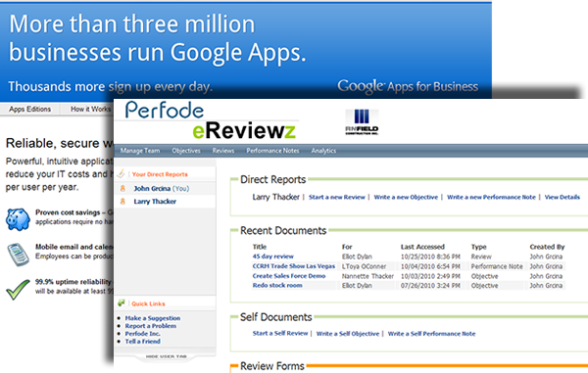Click the person icon beside Larry Thacker

(x=122, y=202)
